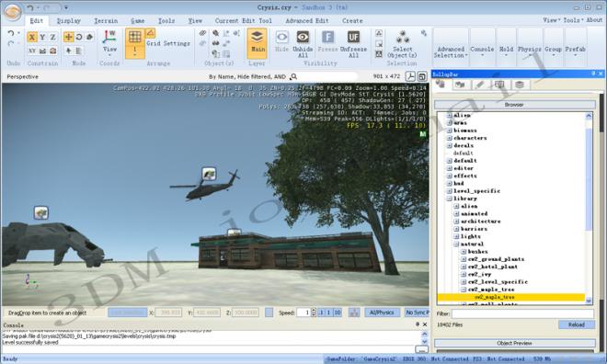Viewport: 607px width, 364px height.
Task: Open the Terrain ribbon tab
Action: tap(106, 21)
